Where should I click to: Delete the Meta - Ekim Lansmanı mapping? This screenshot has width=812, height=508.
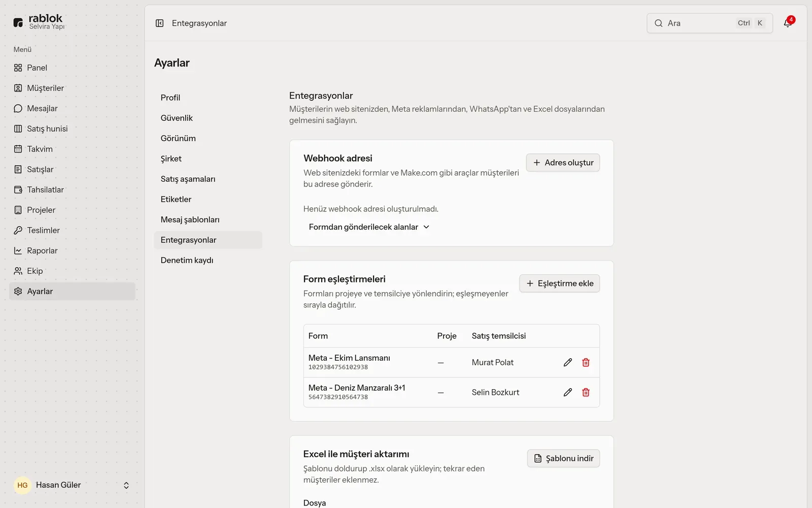586,362
